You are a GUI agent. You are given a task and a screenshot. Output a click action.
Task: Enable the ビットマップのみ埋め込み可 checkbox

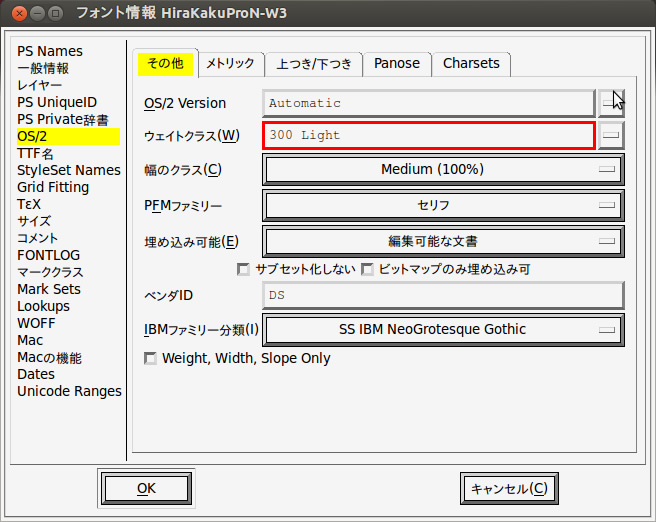(x=367, y=269)
